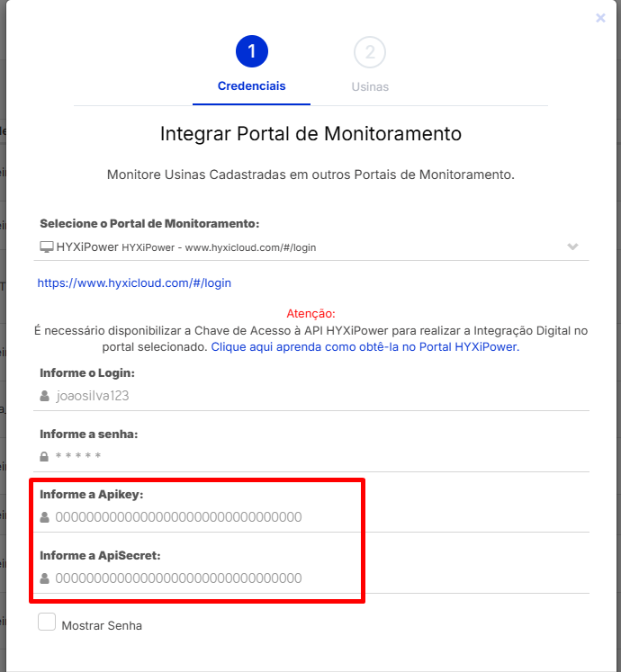621x672 pixels.
Task: Close the integration dialog with the X
Action: (x=600, y=18)
